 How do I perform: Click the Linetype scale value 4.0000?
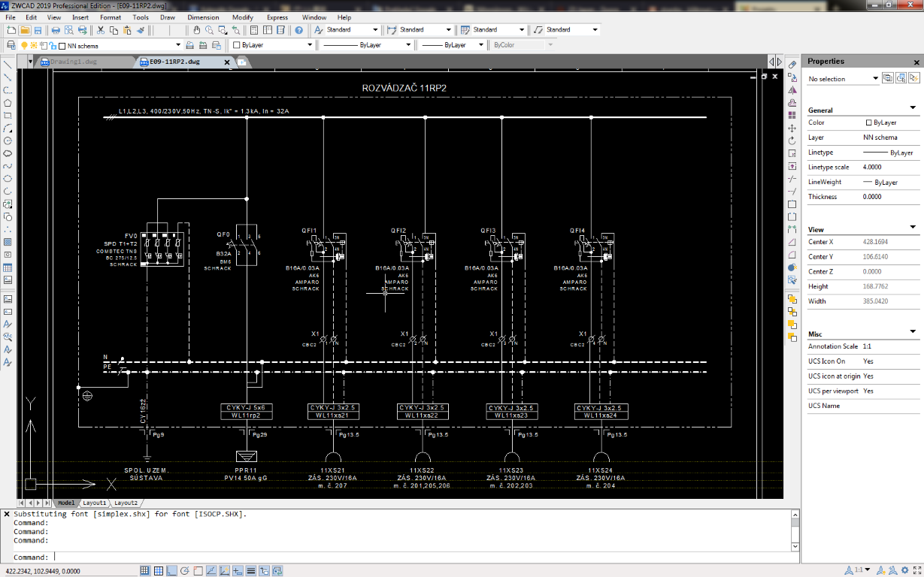[x=872, y=167]
